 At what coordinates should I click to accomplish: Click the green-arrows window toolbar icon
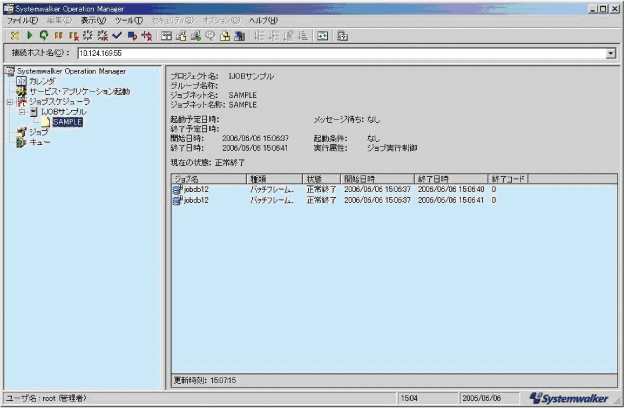(323, 36)
